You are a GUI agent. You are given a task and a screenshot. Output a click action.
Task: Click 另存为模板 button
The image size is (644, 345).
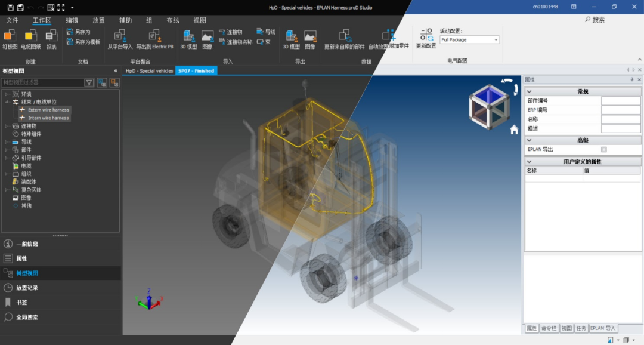pos(83,42)
